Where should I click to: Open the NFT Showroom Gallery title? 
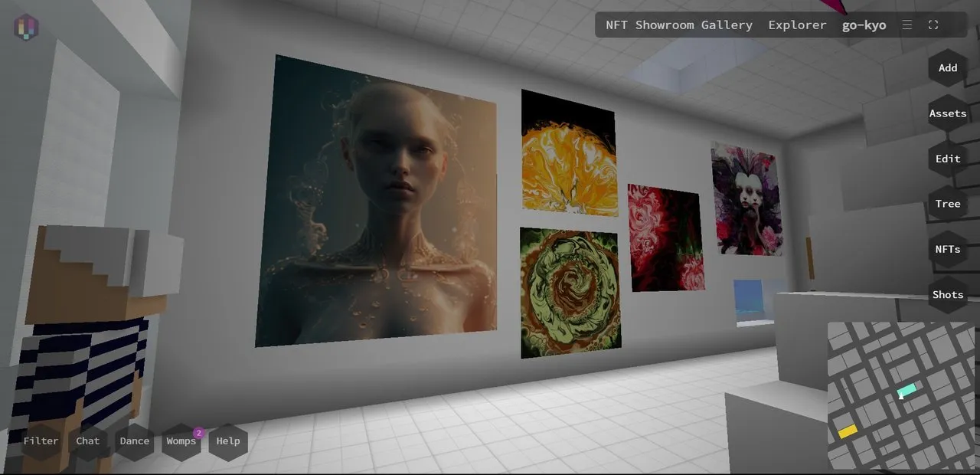[679, 25]
